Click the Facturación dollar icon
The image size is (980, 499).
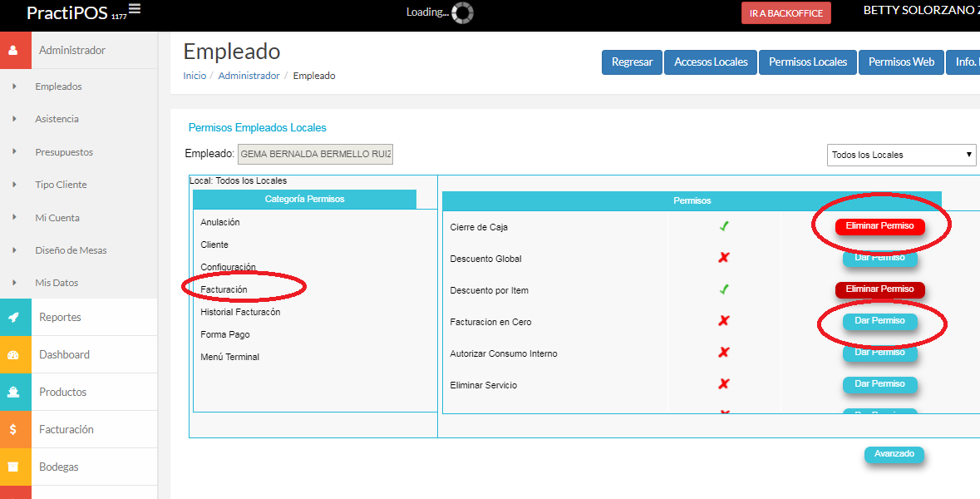pyautogui.click(x=13, y=430)
